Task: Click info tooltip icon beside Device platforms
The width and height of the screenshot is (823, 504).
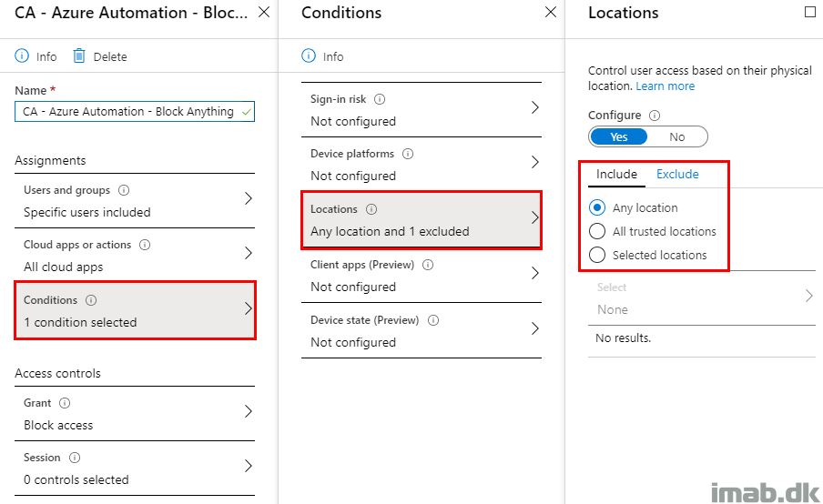Action: tap(408, 154)
